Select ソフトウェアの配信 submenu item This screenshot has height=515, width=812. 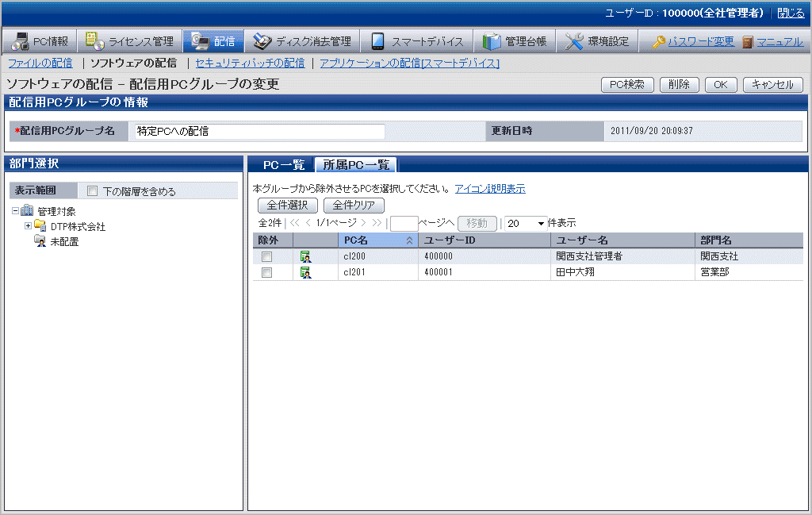[x=133, y=63]
